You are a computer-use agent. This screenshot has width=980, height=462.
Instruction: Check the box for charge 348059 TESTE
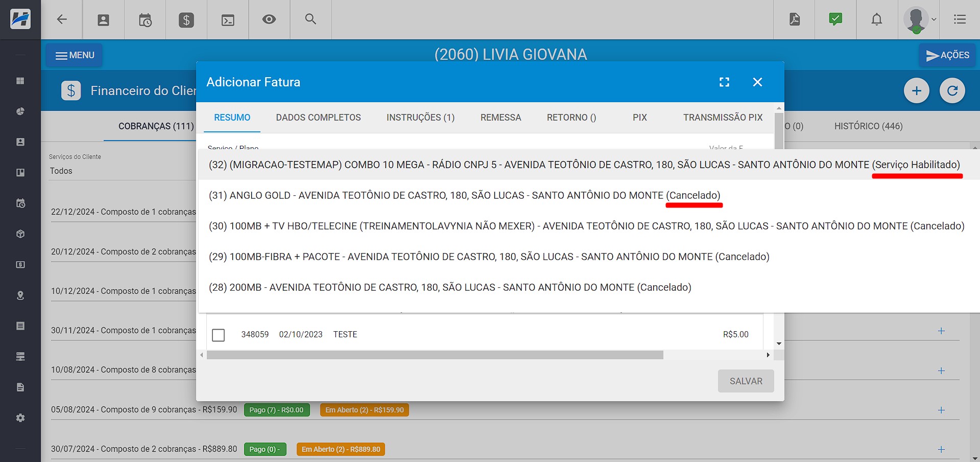pos(219,335)
